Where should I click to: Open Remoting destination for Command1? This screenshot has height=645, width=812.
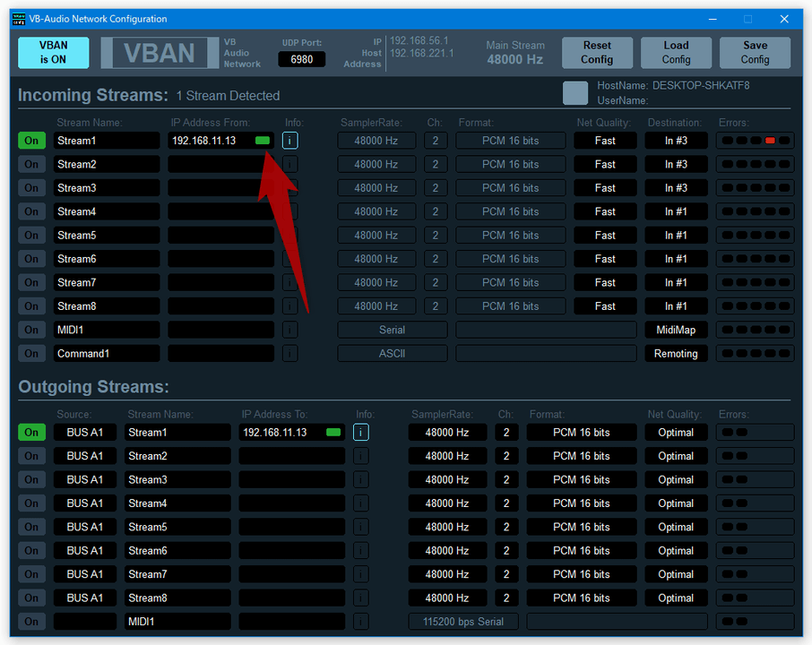pyautogui.click(x=676, y=354)
